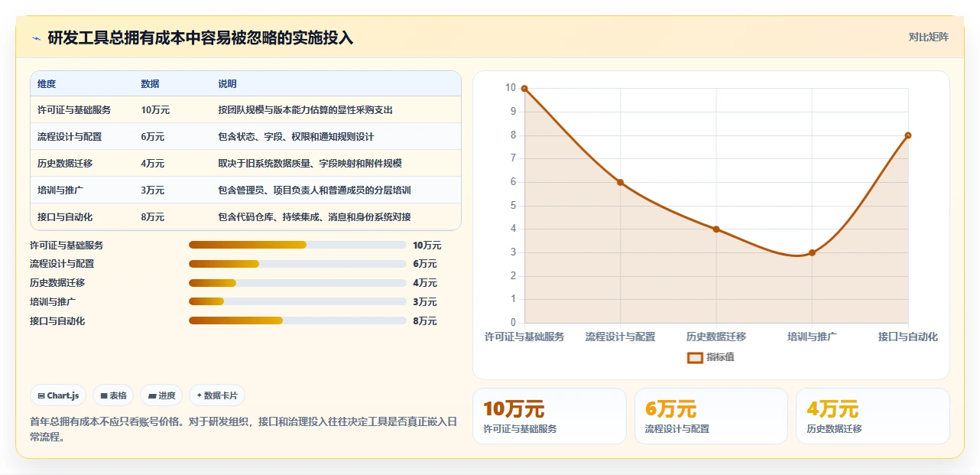Viewport: 980px width, 475px height.
Task: Click description 包含管理员、项目负责人和普通成员的分层培训
Action: point(314,190)
